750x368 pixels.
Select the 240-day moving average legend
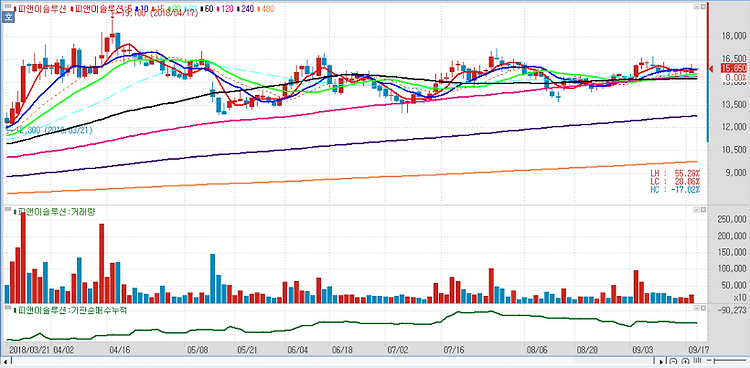click(x=245, y=9)
